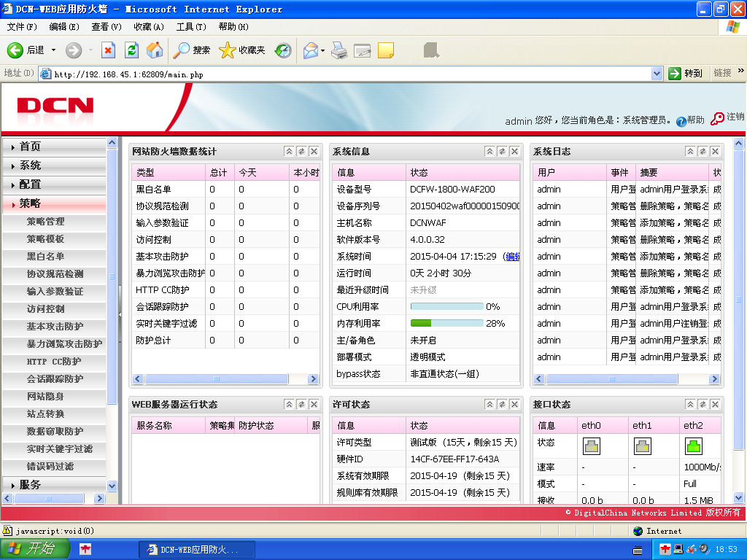The image size is (747, 560).
Task: Click the 注销 logout link
Action: point(727,117)
